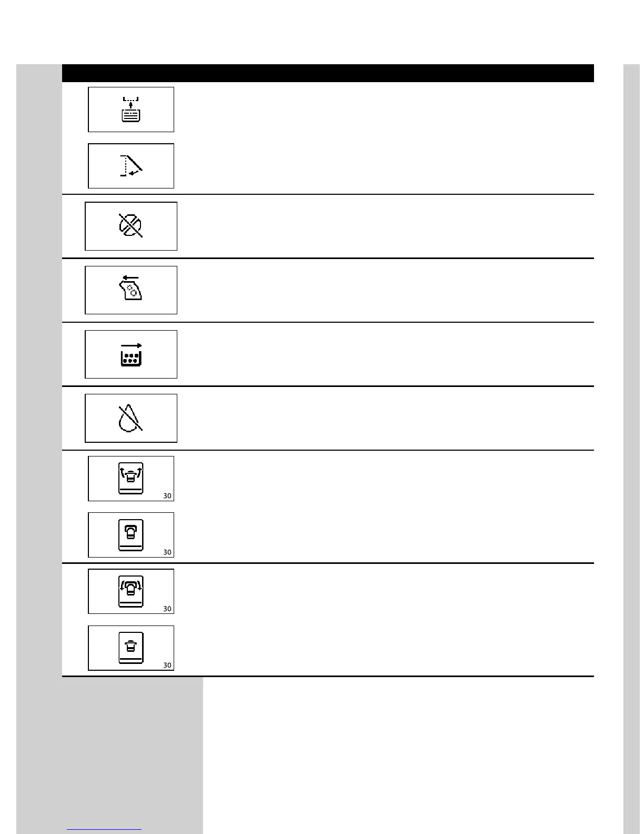This screenshot has height=834, width=644.
Task: Click the machine icon with upward arrows
Action: pos(130,478)
